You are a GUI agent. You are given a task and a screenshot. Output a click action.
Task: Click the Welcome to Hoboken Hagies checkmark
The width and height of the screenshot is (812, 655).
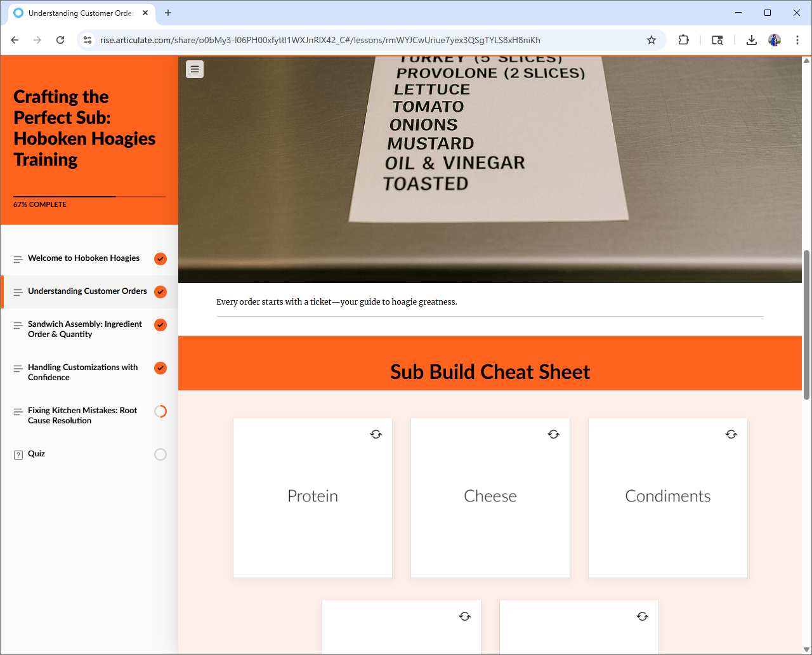click(160, 259)
